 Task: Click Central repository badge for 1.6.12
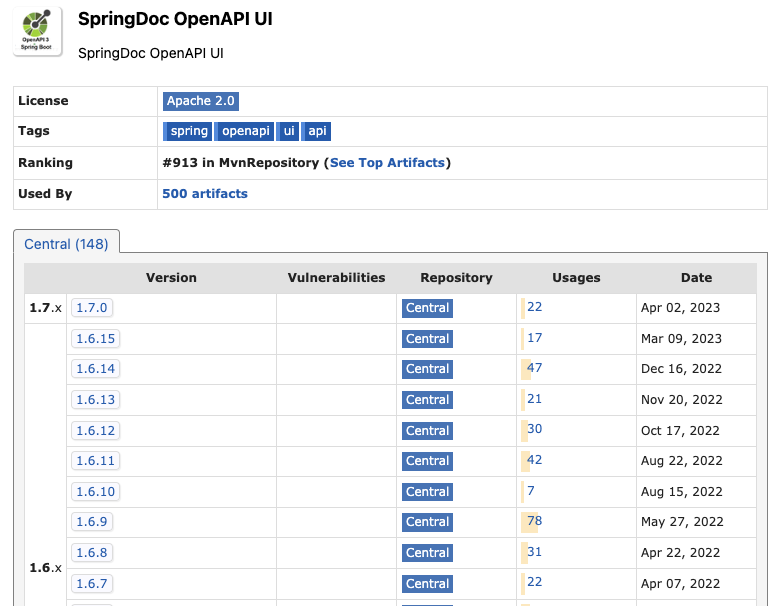[427, 431]
